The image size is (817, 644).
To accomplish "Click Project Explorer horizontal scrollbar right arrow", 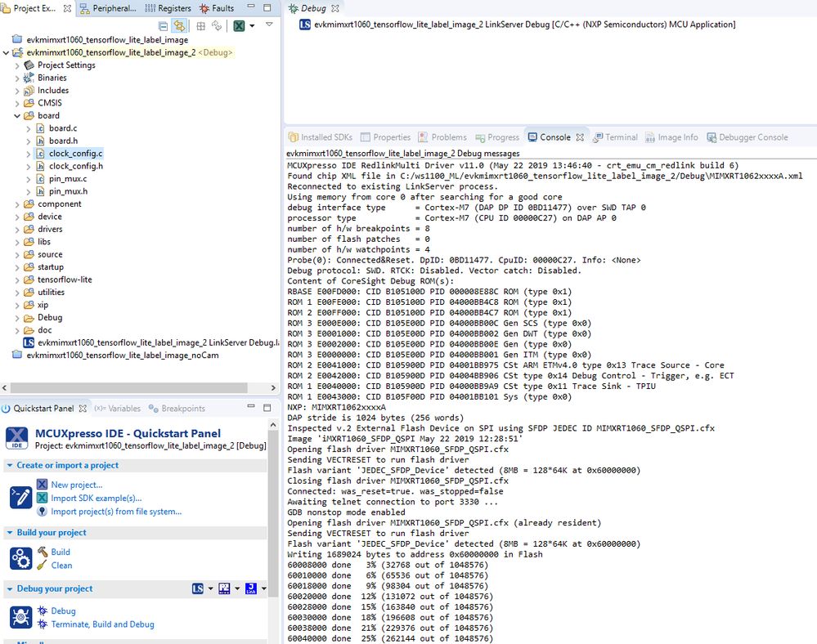I will pyautogui.click(x=273, y=388).
